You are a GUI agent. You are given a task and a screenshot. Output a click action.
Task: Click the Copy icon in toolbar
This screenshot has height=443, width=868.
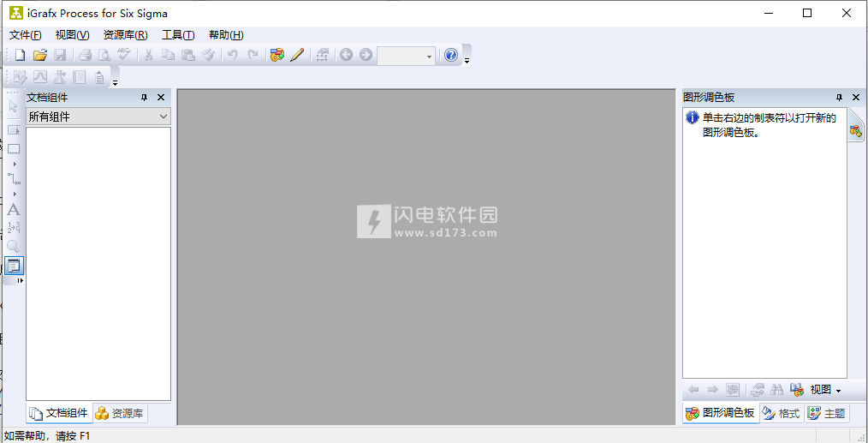coord(168,55)
